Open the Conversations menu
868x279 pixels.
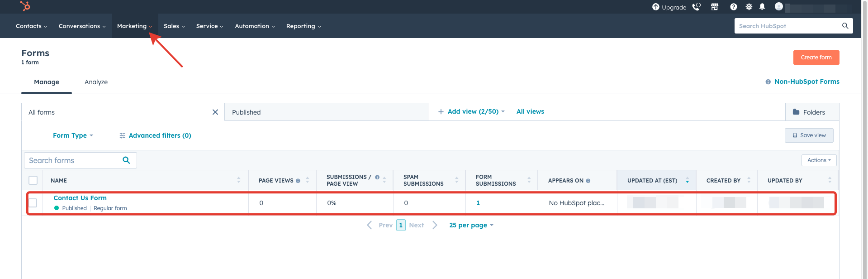click(82, 26)
